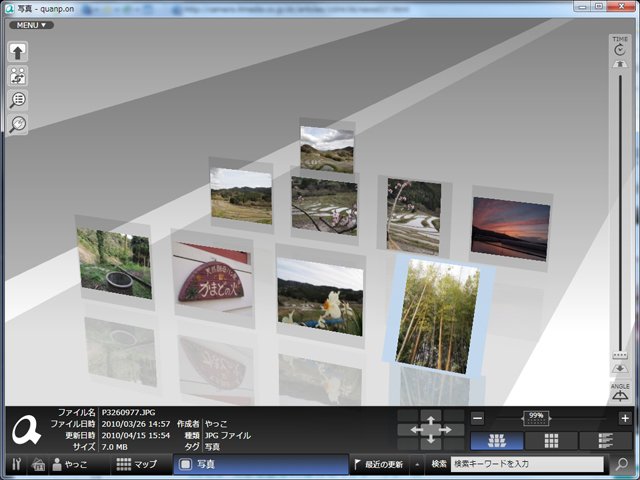640x480 pixels.
Task: Click the sync people icon in left toolbar
Action: [18, 76]
